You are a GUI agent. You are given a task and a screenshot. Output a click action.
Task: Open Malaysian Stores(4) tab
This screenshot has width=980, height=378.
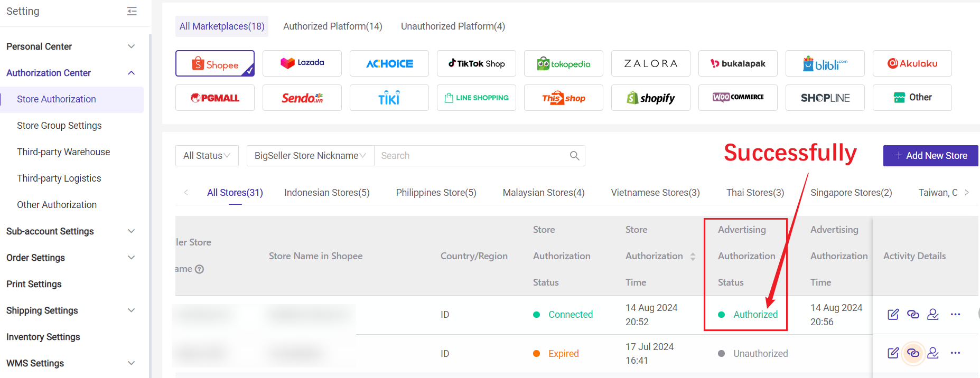coord(544,193)
